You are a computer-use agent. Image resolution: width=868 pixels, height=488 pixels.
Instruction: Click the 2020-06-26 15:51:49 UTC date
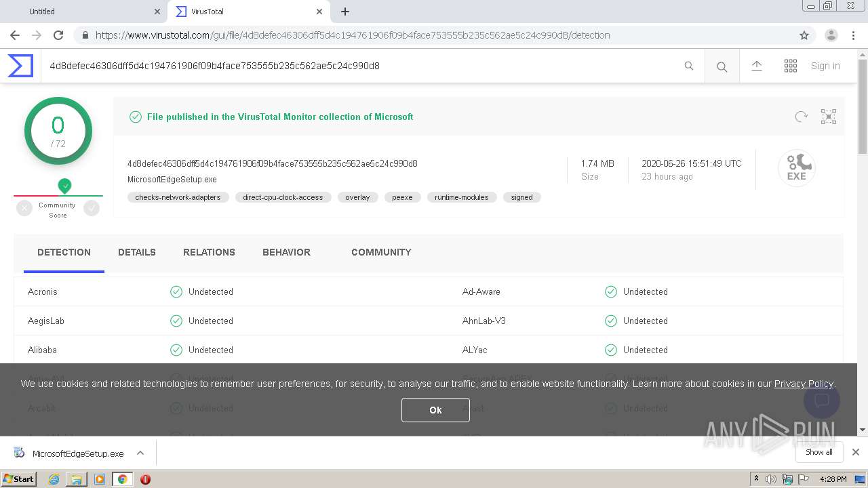pyautogui.click(x=692, y=163)
